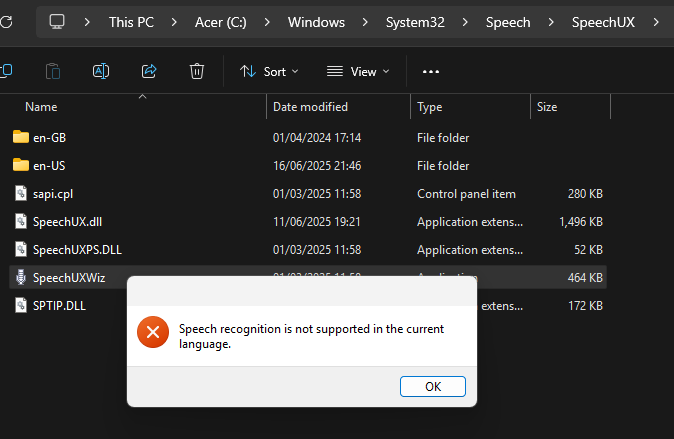Screen dimensions: 674x439
Task: Click the Refresh icon beside address bar
Action: pyautogui.click(x=6, y=22)
